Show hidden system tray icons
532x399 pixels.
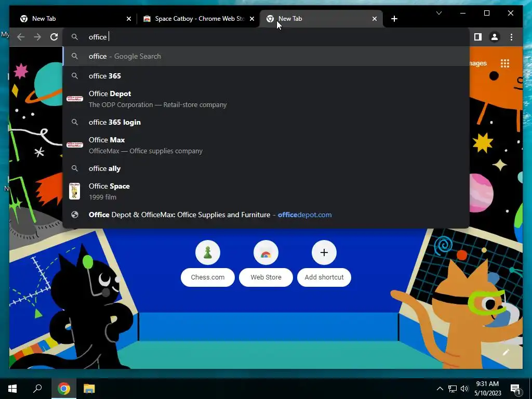(440, 389)
